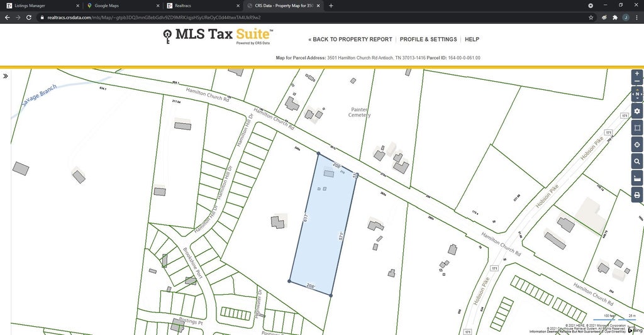
Task: Open the map search magnifier tool
Action: pos(637,162)
